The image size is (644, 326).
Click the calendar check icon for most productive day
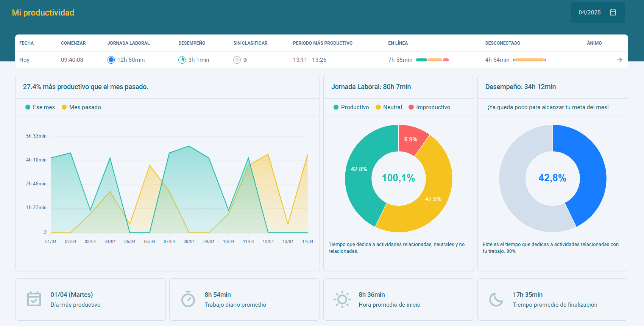click(34, 299)
